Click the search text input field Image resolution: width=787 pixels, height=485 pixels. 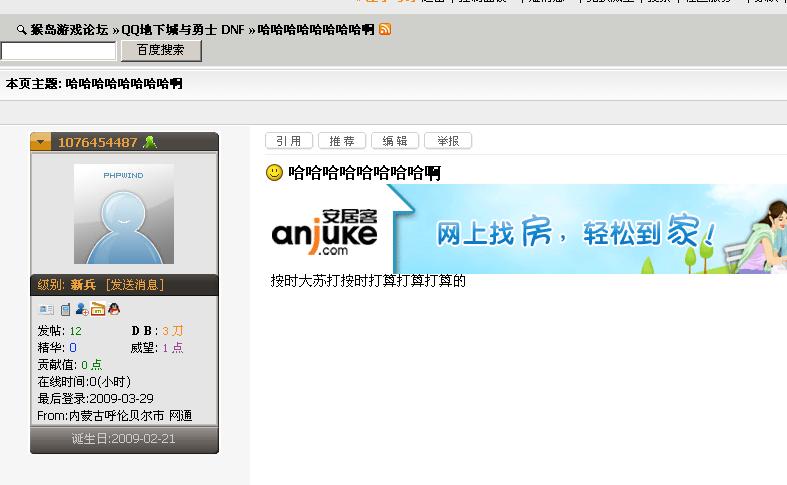[58, 51]
